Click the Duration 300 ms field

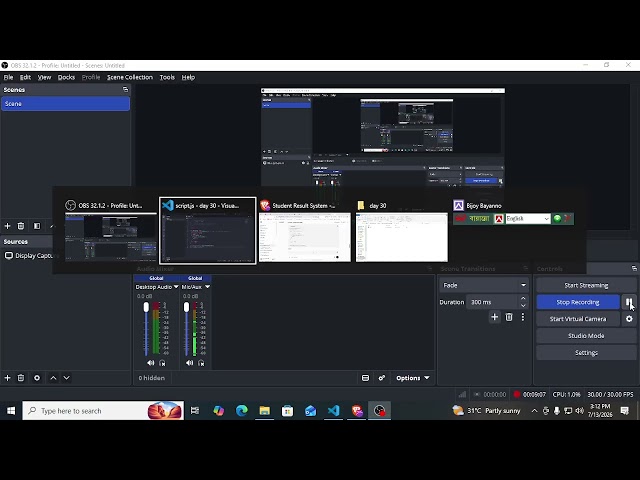point(492,302)
